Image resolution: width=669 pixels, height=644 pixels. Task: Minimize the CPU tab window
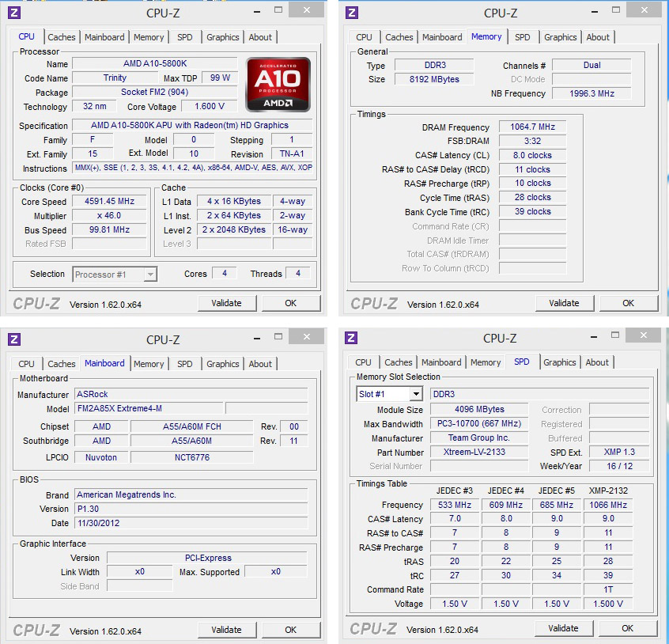point(257,12)
